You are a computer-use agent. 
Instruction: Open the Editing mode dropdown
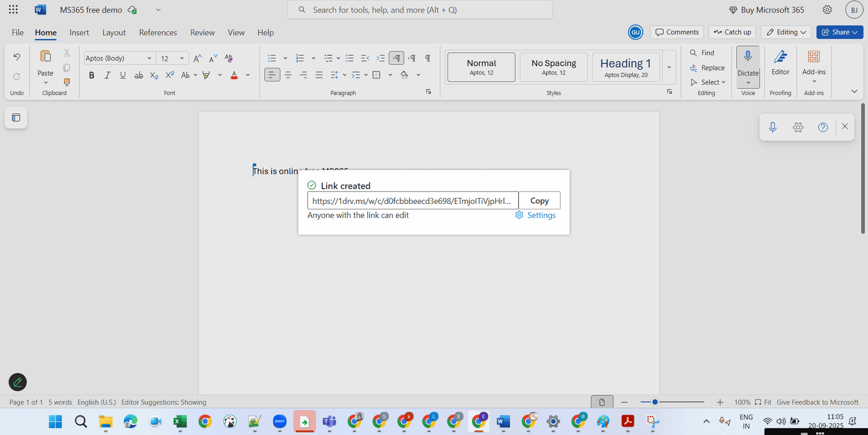point(786,33)
